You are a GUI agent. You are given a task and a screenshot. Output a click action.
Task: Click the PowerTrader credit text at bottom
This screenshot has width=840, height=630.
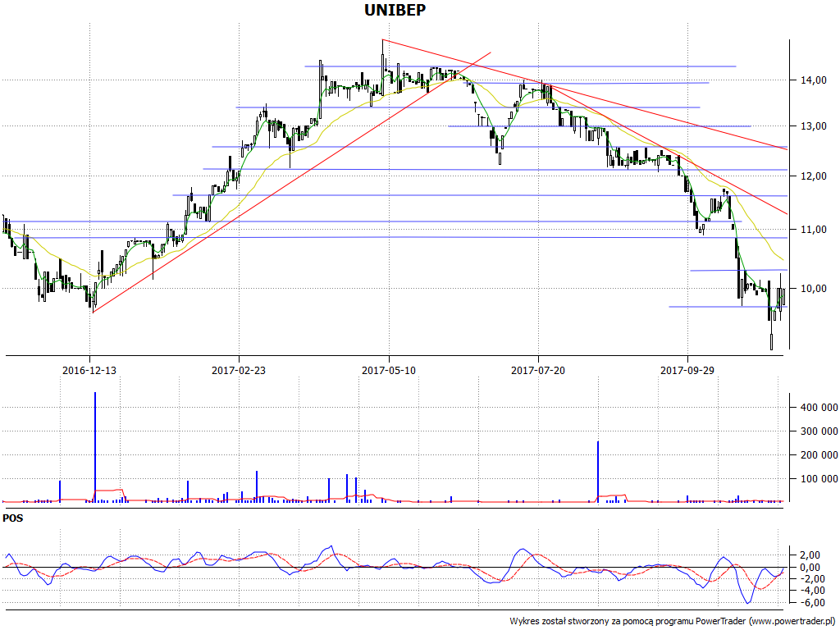point(673,622)
